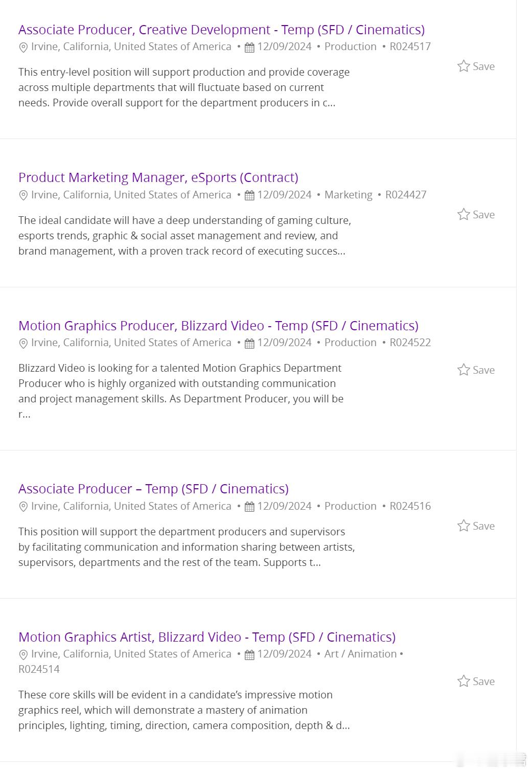
Task: Toggle Save label for job R024522
Action: pyautogui.click(x=483, y=370)
